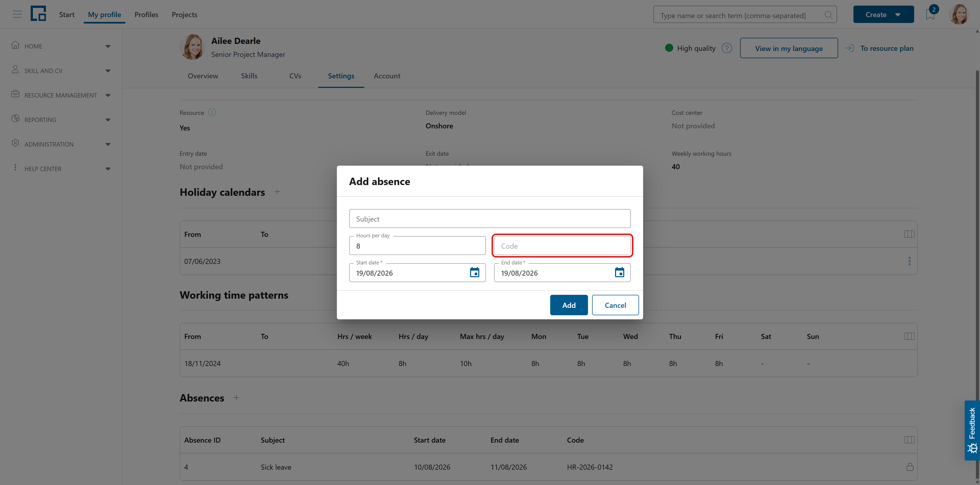The height and width of the screenshot is (485, 980).
Task: Expand the ADMINISTRATION sidebar section
Action: (61, 144)
